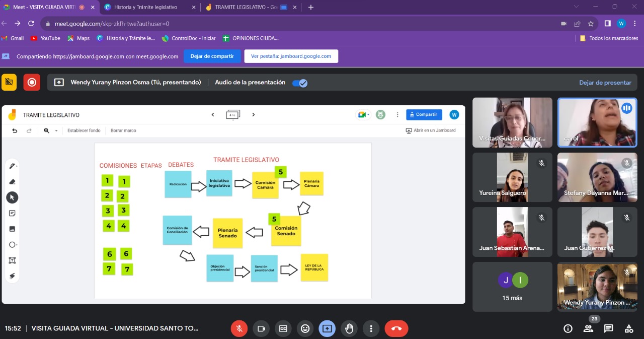
Task: Click Dejar de presentar link
Action: coord(605,83)
